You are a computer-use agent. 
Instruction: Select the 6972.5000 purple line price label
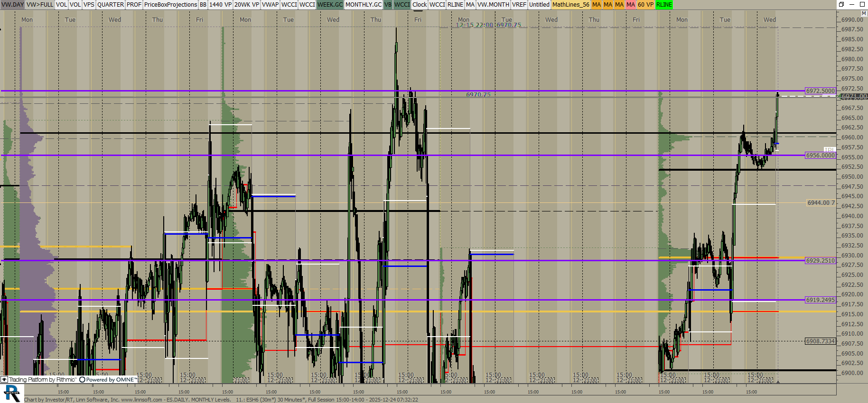(820, 91)
